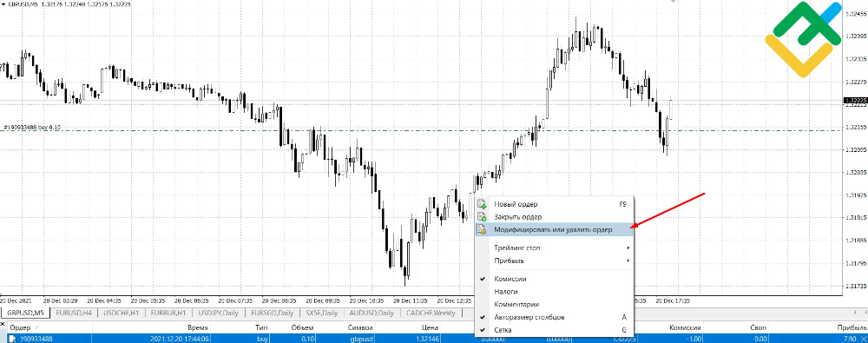The width and height of the screenshot is (868, 343).
Task: Click 'Модифицировать или удалить ордер' entry
Action: tap(554, 229)
